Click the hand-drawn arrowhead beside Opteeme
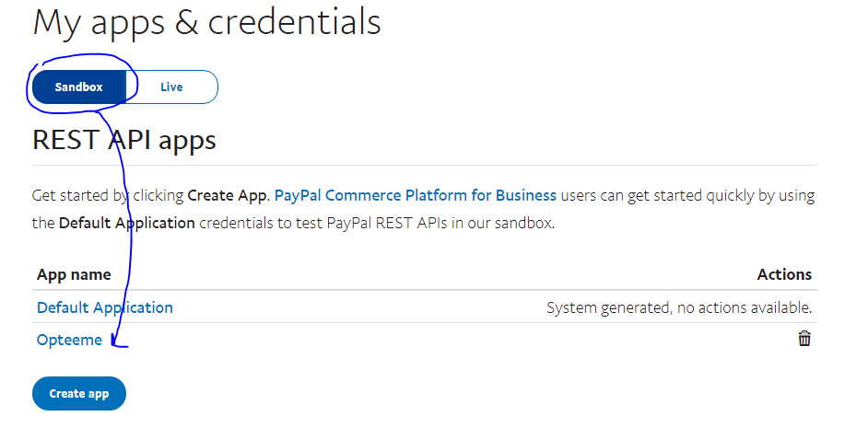Image resolution: width=868 pixels, height=428 pixels. [x=116, y=343]
